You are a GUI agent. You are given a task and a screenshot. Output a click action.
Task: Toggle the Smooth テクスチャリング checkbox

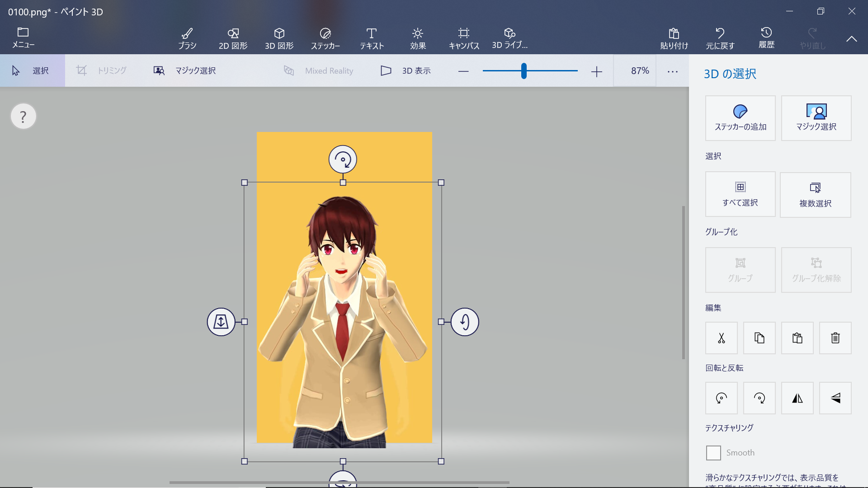click(x=713, y=452)
